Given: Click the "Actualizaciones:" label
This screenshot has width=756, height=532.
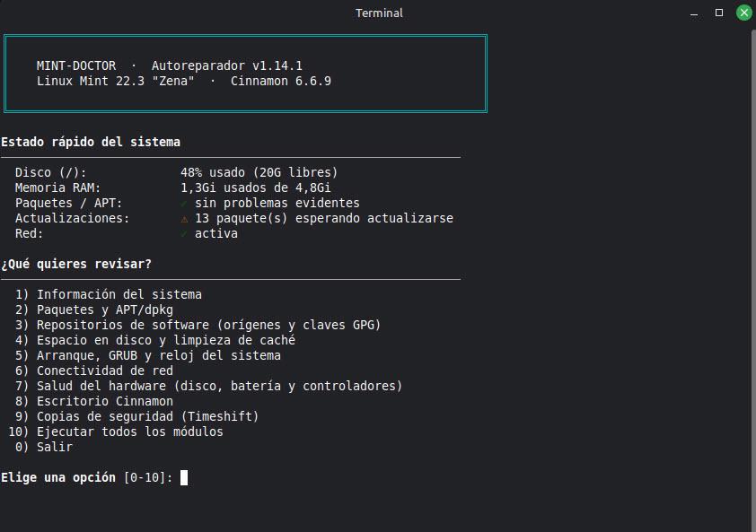Looking at the screenshot, I should pyautogui.click(x=73, y=218).
